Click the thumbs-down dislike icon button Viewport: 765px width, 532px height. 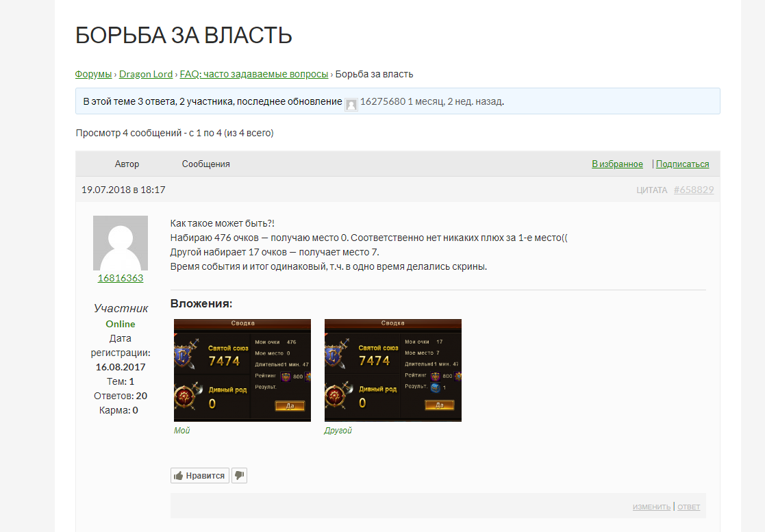coord(239,476)
